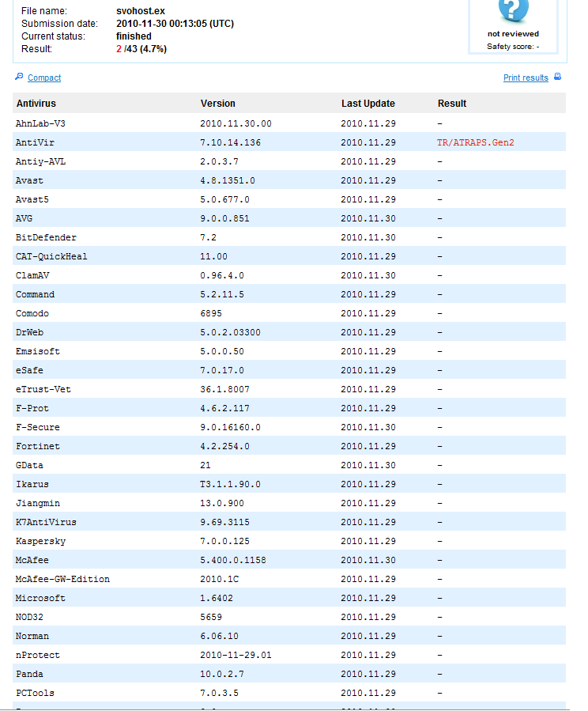
Task: Click the K7AntiVirus row name
Action: pyautogui.click(x=46, y=523)
